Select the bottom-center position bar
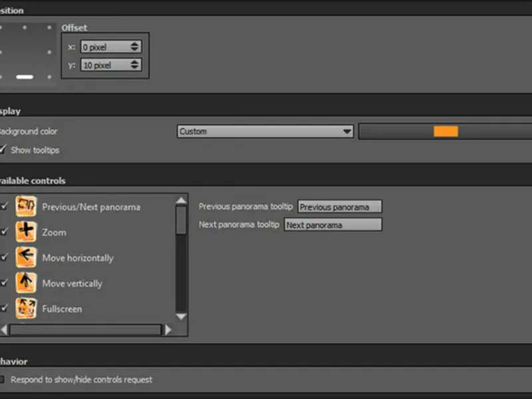 coord(25,77)
